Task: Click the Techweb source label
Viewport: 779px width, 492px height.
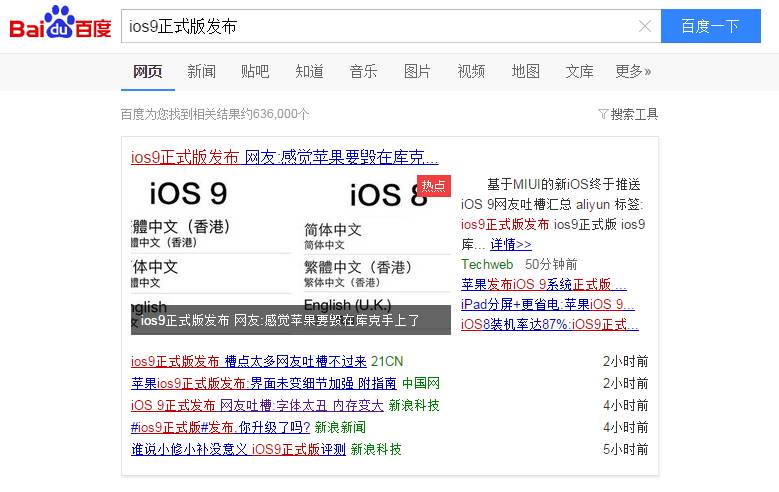Action: pyautogui.click(x=487, y=264)
